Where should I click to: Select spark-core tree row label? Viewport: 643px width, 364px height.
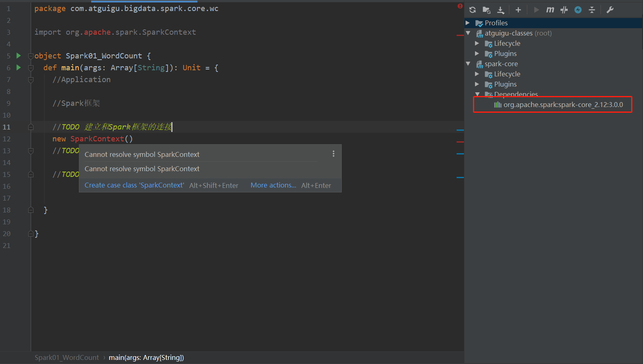click(501, 64)
